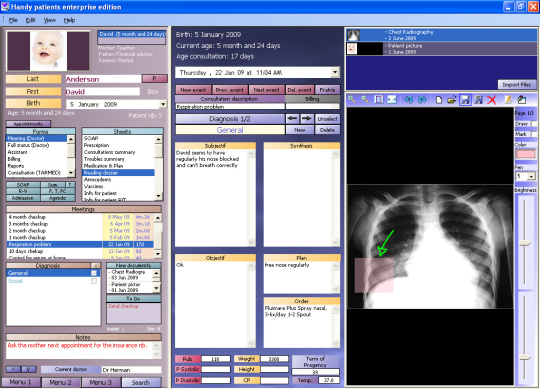Screen dimensions: 540x389
Task: Enable the Mark checkbox
Action: [534, 134]
